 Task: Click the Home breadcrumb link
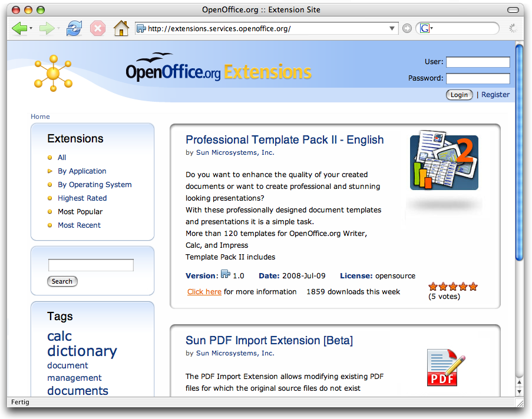pyautogui.click(x=40, y=117)
